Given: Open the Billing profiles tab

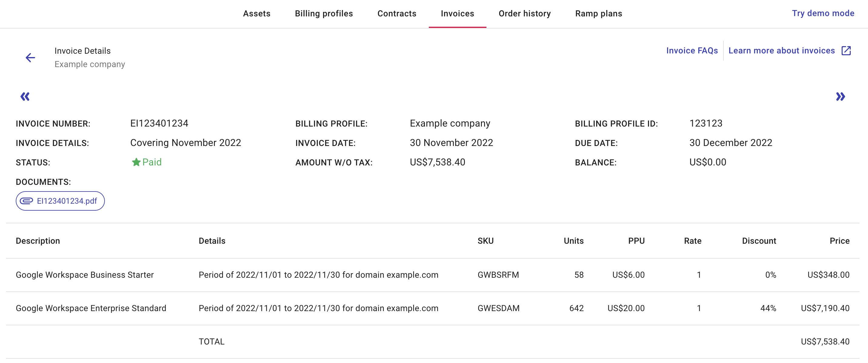Looking at the screenshot, I should pos(324,14).
